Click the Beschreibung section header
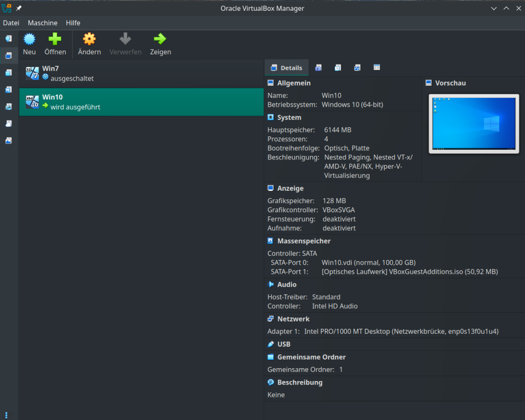The image size is (525, 420). (x=299, y=382)
